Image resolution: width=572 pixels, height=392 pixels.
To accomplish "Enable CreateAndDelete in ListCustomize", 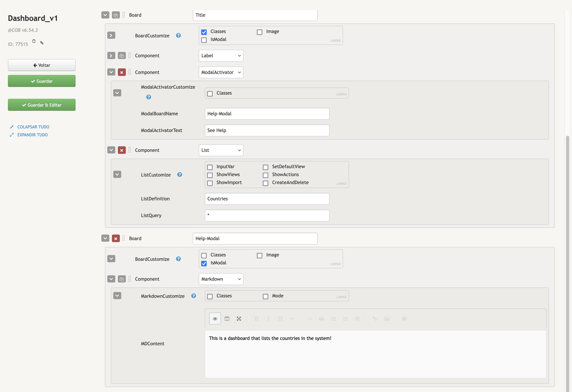I will [x=265, y=183].
